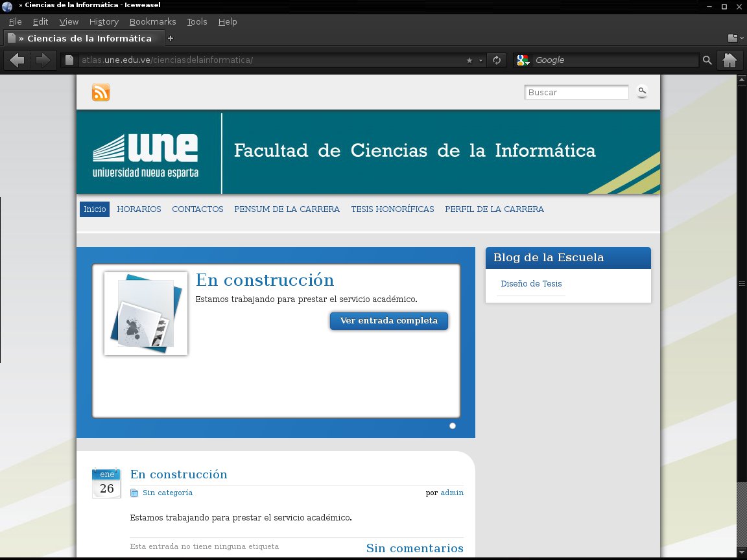
Task: Open the Tools menu
Action: [196, 22]
